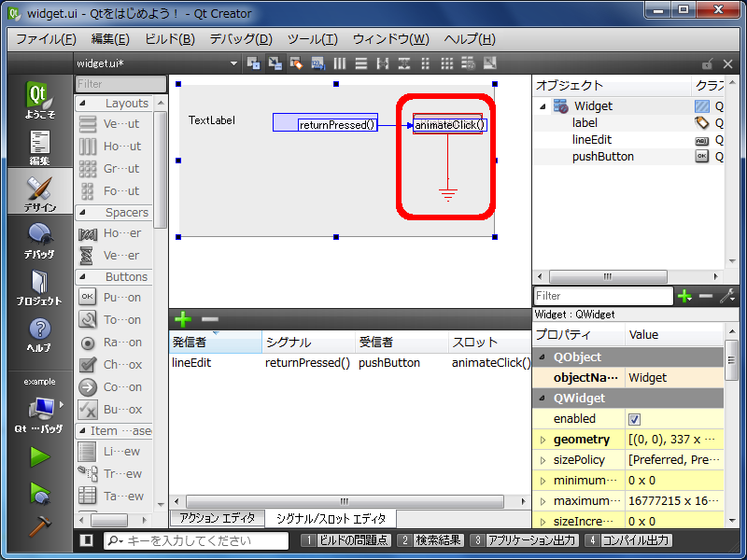The height and width of the screenshot is (560, 747).
Task: Switch to アクション エディタ tab
Action: (217, 518)
